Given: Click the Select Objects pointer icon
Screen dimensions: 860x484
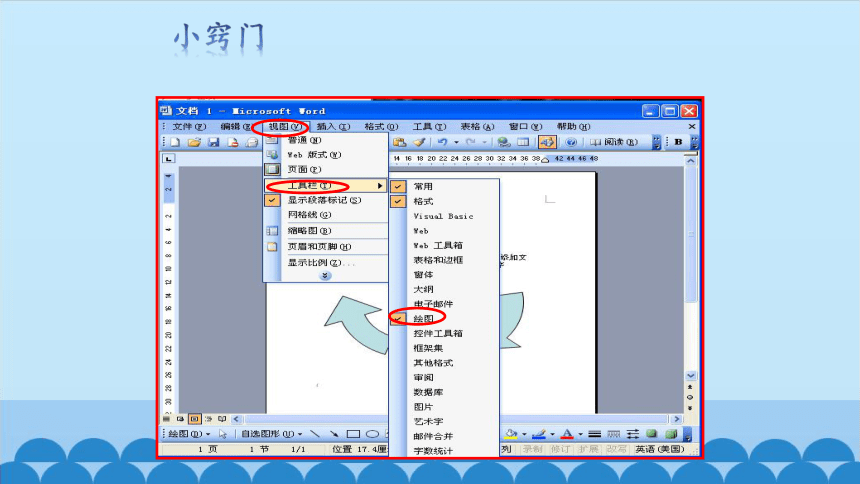Looking at the screenshot, I should coord(223,434).
